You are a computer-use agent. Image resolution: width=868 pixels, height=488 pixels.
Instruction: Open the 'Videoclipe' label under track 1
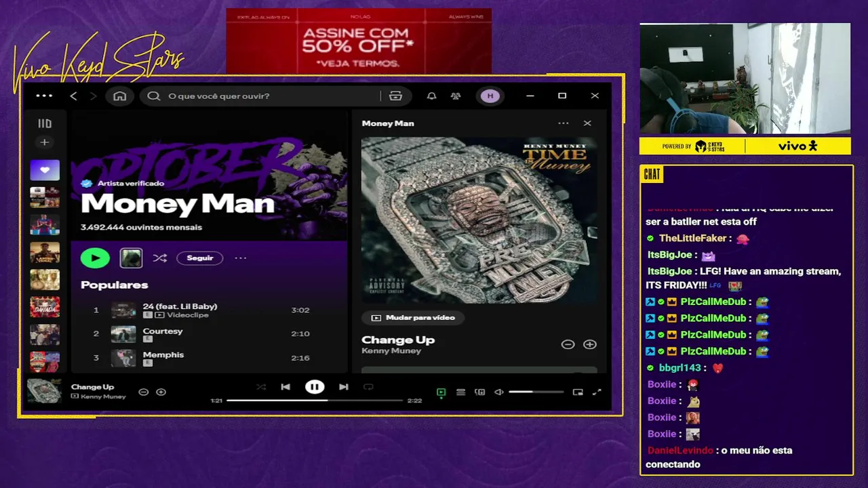[188, 315]
